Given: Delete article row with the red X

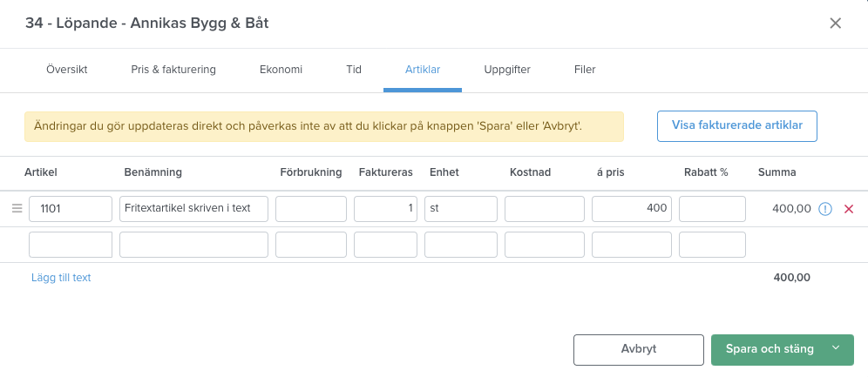Looking at the screenshot, I should [849, 209].
